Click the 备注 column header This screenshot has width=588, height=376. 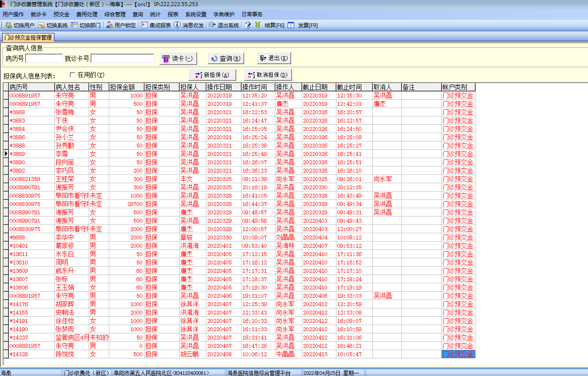point(422,87)
